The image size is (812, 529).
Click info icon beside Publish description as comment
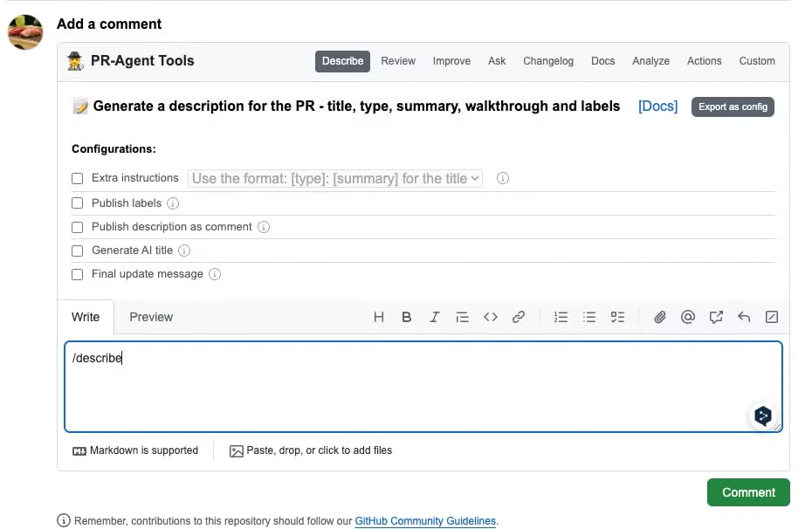[x=264, y=227]
